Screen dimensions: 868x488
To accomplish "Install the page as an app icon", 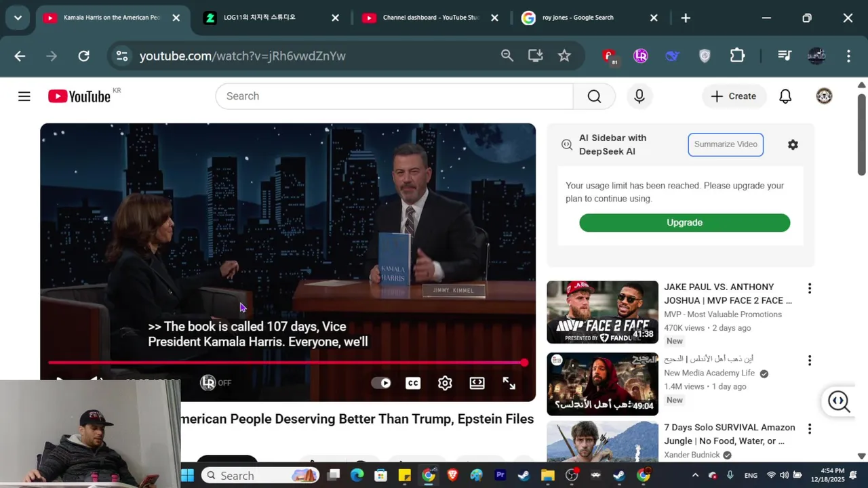I will (x=536, y=56).
